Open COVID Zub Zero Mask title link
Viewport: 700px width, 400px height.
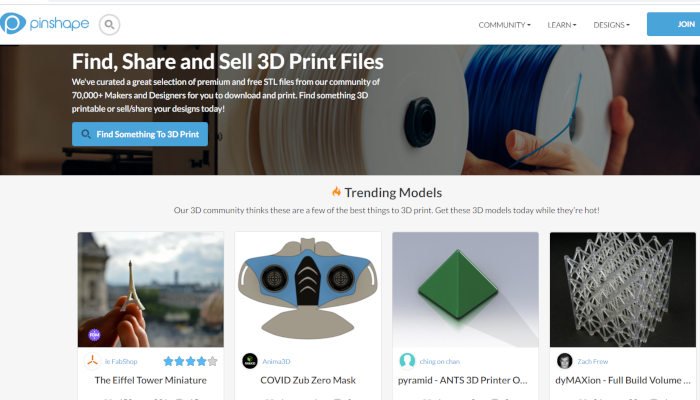pyautogui.click(x=308, y=380)
